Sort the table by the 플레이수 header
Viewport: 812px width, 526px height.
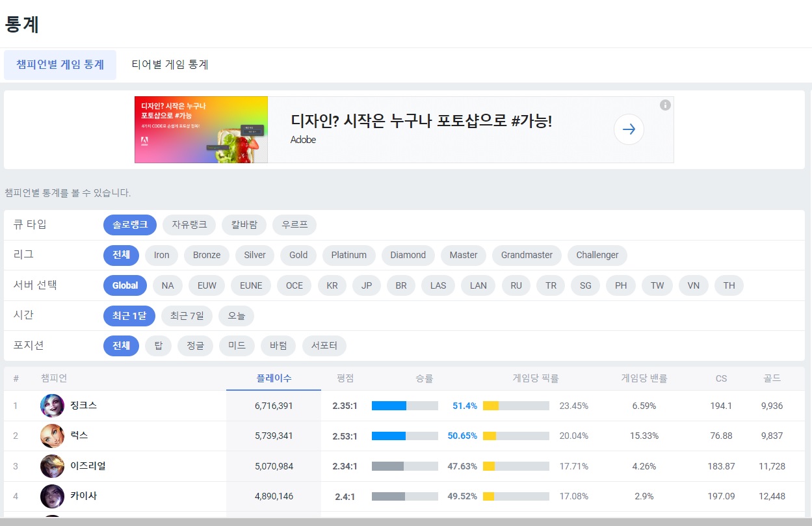(273, 378)
